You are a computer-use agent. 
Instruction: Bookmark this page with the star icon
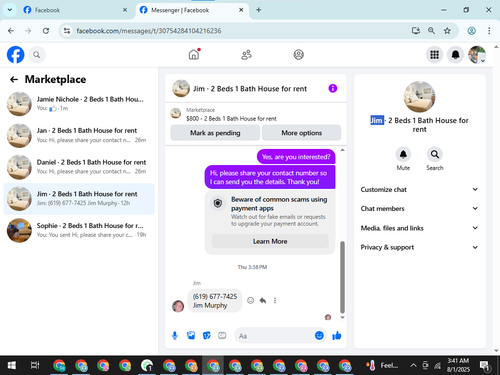[x=447, y=31]
